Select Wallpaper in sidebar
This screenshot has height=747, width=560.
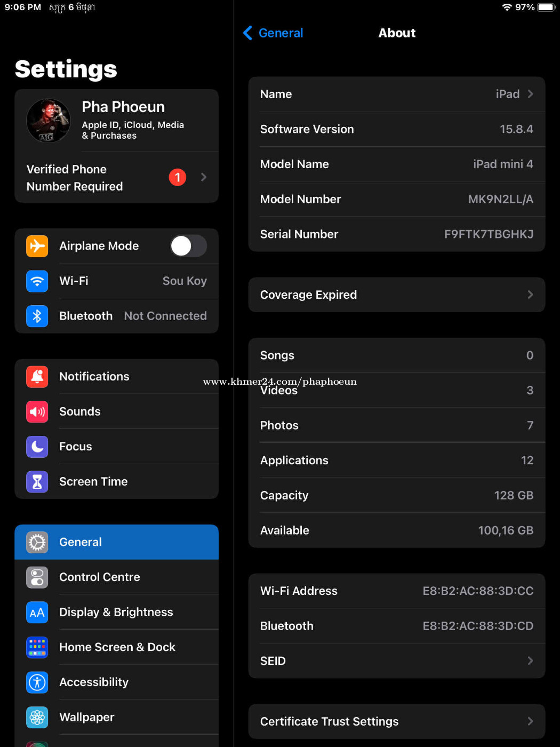pos(117,718)
